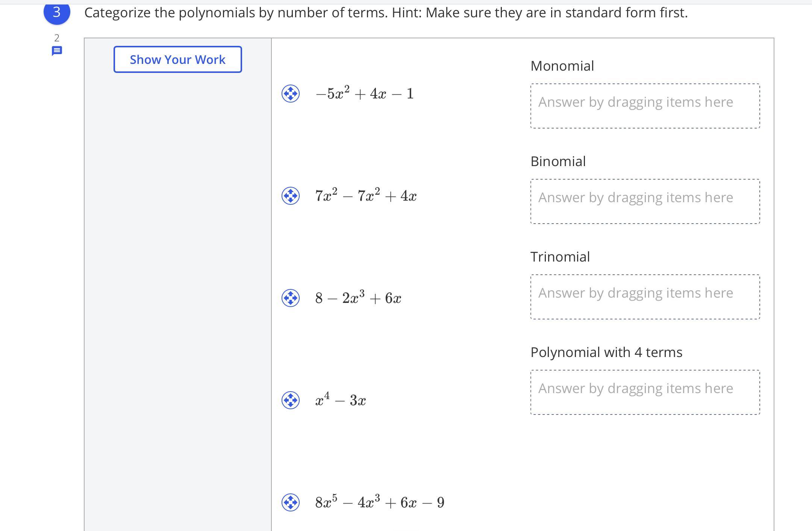Click drag handle for 7x² − 7x² + 4x
This screenshot has width=812, height=531.
[x=291, y=196]
